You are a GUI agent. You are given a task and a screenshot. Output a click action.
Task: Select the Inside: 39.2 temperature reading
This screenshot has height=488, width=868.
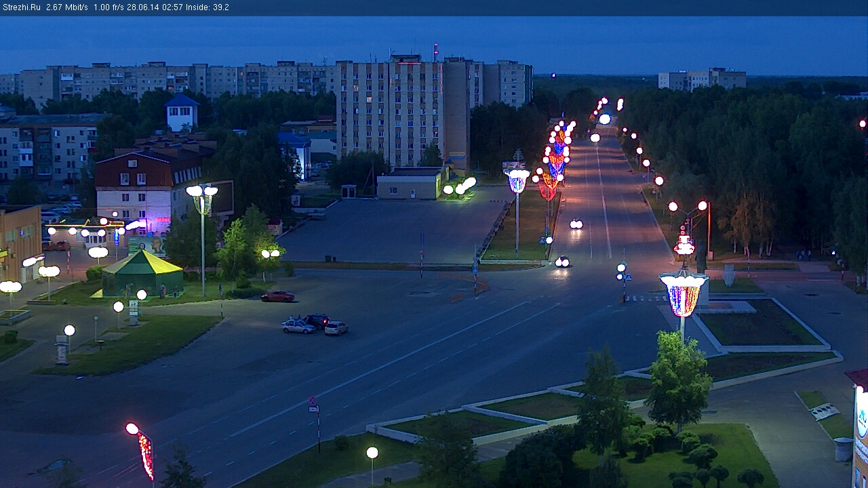pos(208,7)
